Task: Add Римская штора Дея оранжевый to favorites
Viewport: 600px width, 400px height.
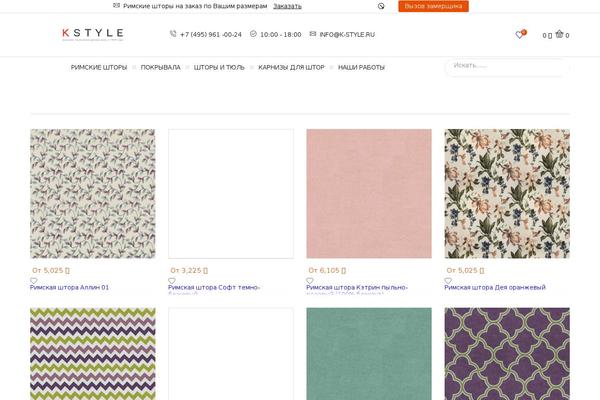Action: pyautogui.click(x=448, y=281)
